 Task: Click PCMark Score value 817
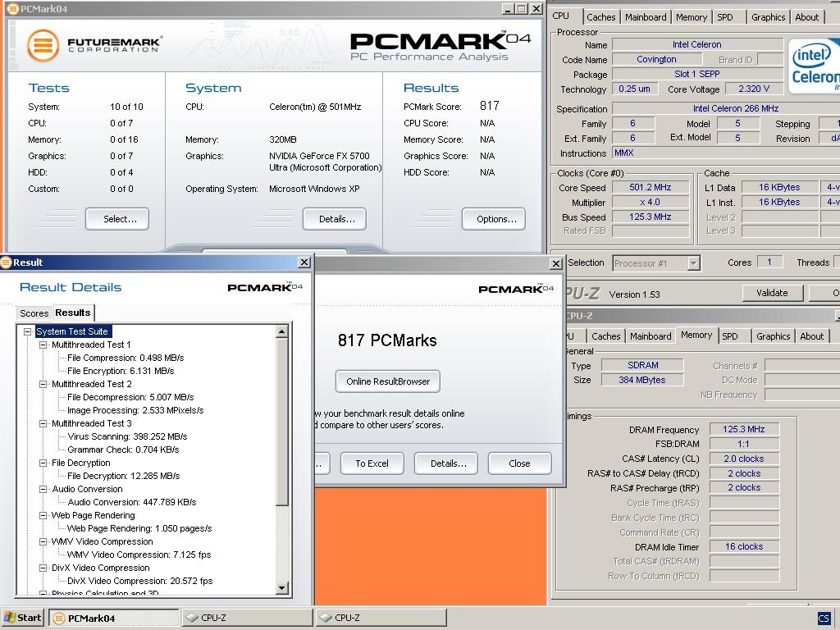pyautogui.click(x=490, y=106)
